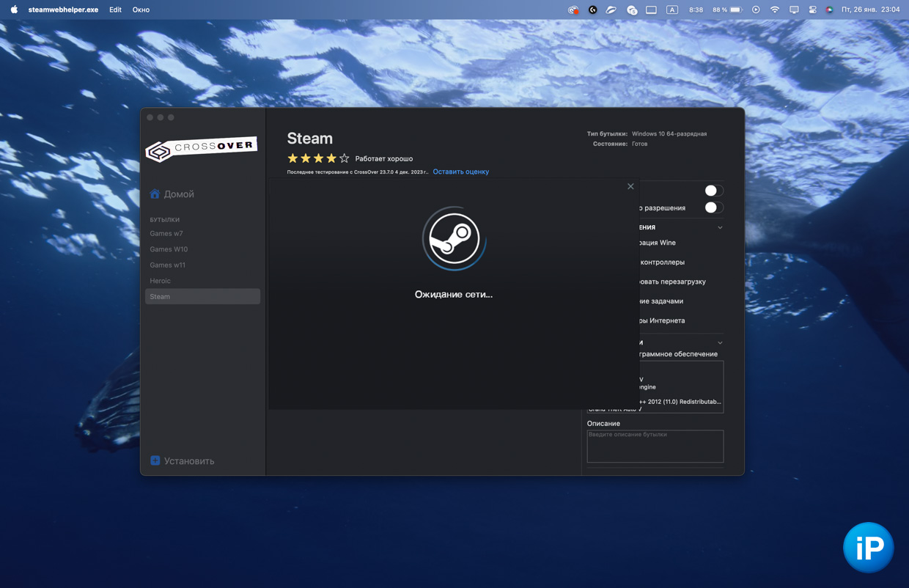Open the Окно menu
Screen dimensions: 909x588
click(x=141, y=10)
